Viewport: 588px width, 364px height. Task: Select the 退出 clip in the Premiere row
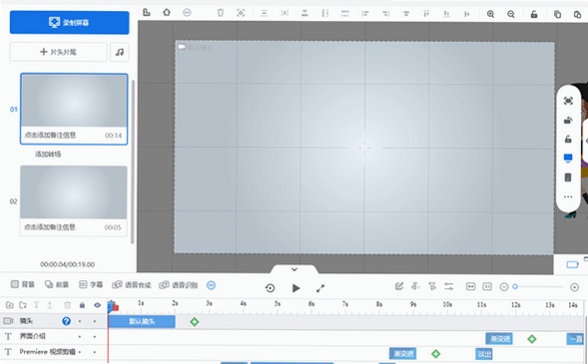pos(484,353)
